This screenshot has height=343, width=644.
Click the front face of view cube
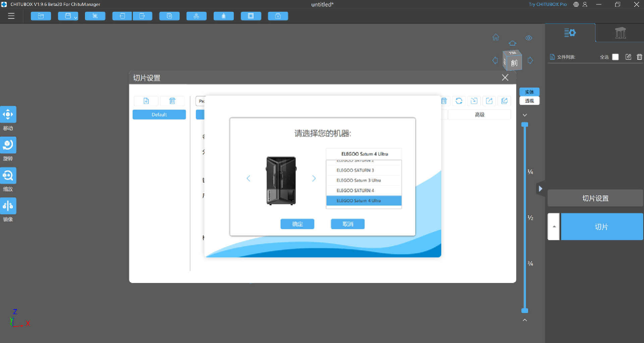point(514,63)
